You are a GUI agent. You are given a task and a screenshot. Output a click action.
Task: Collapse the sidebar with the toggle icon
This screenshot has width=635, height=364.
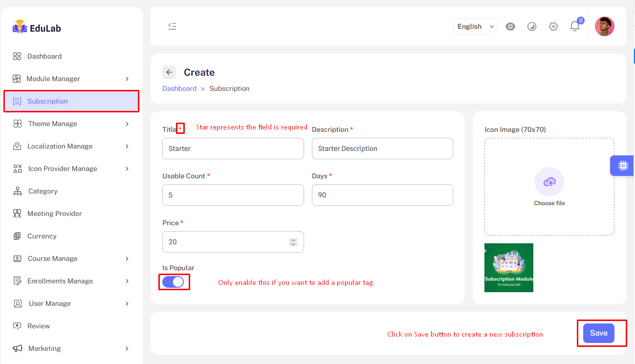[172, 26]
